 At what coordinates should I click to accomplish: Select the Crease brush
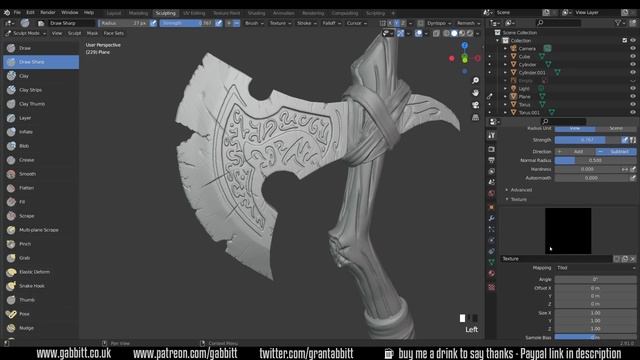(x=41, y=160)
